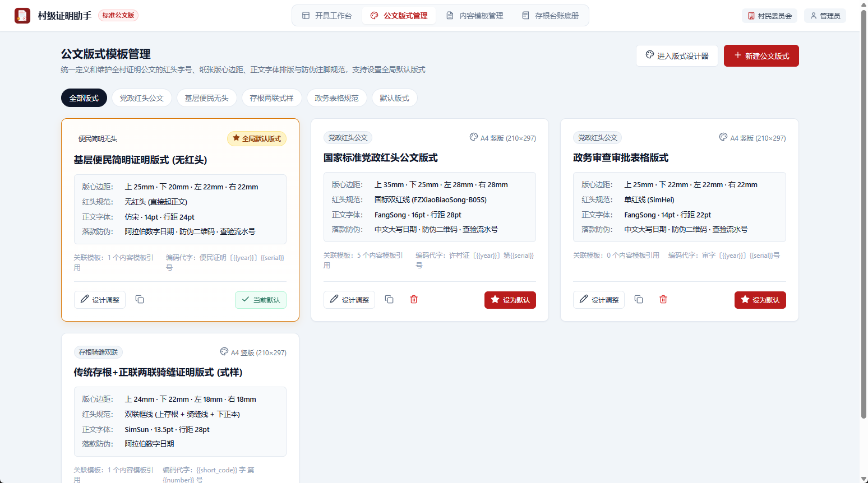Click 设计调整 on 国家标准党政红头公文版式
Viewport: 868px width, 483px height.
pyautogui.click(x=349, y=300)
